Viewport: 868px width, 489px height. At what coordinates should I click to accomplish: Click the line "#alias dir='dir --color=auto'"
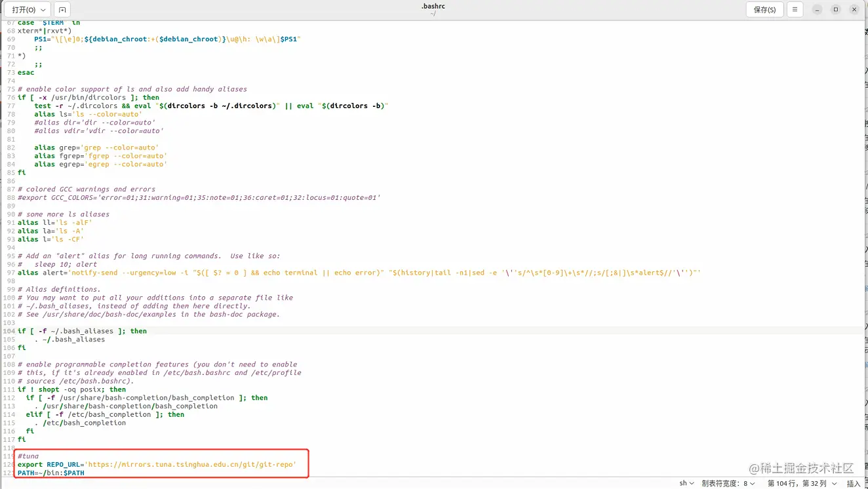tap(94, 123)
